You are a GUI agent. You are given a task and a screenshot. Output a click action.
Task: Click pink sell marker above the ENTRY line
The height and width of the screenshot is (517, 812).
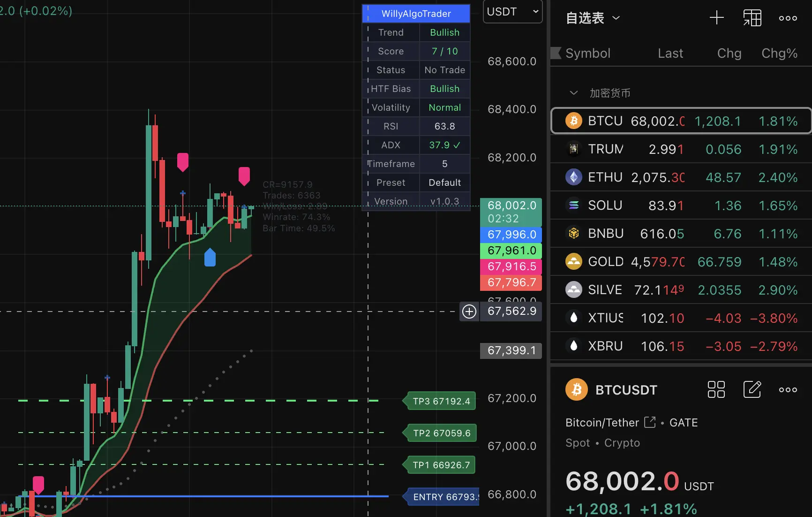[x=38, y=485]
